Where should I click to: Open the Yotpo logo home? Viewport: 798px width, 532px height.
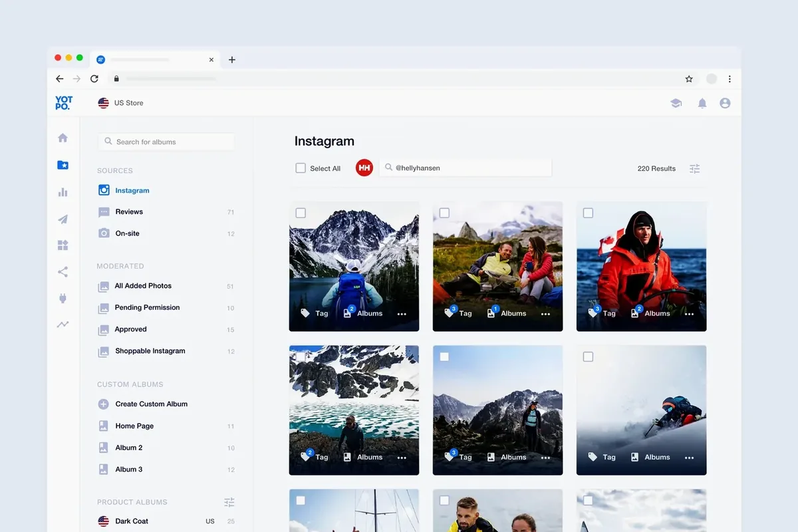[x=64, y=103]
